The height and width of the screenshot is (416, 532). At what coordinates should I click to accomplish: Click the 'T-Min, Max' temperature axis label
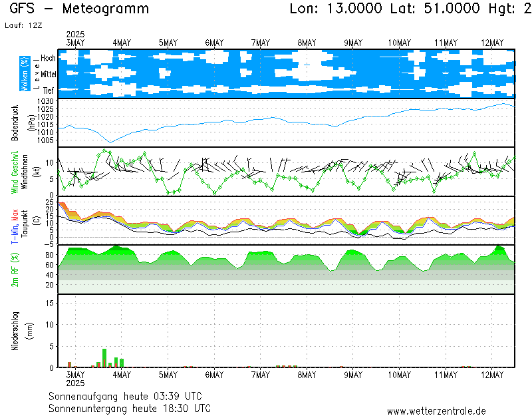pyautogui.click(x=15, y=226)
